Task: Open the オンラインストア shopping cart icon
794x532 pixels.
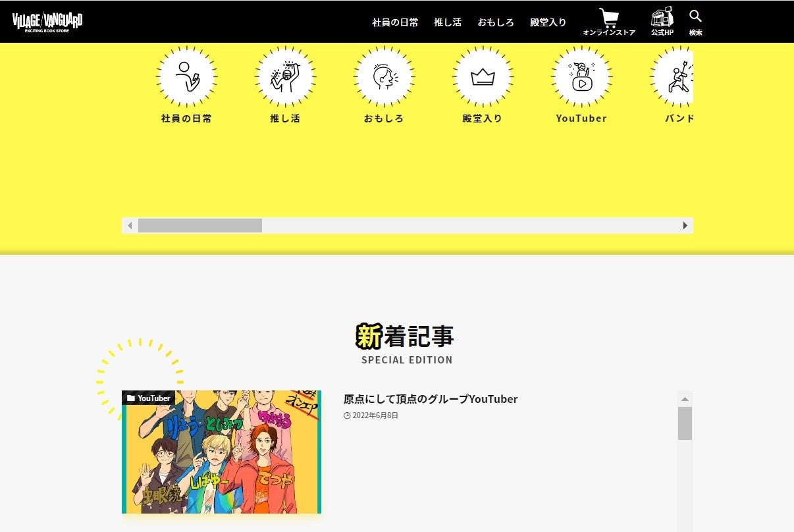Action: 610,18
